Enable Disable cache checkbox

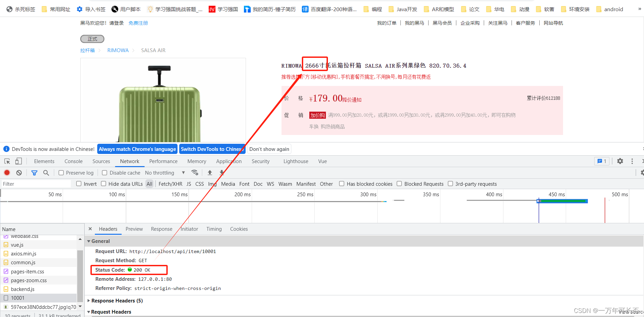click(x=104, y=173)
